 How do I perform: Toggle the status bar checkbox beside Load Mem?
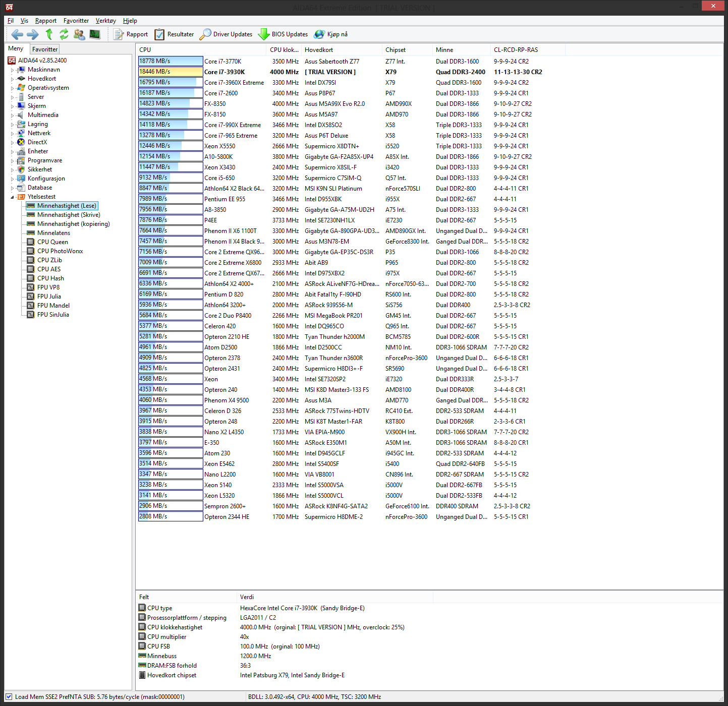click(9, 696)
